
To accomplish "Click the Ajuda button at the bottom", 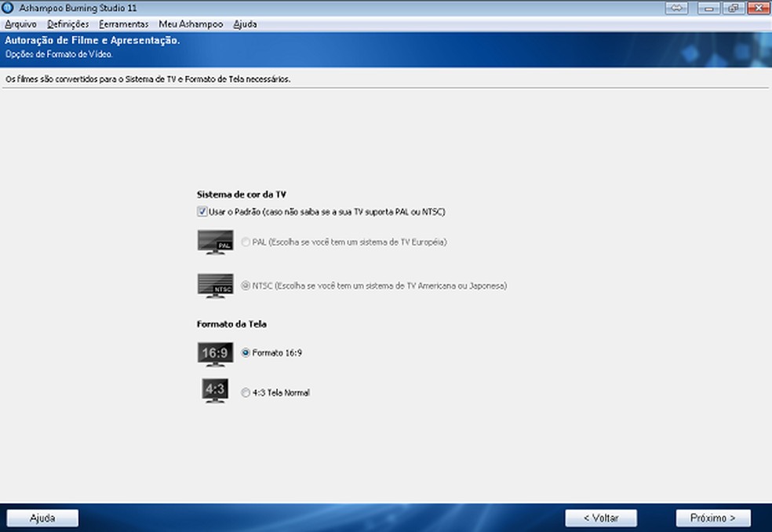I will (42, 518).
